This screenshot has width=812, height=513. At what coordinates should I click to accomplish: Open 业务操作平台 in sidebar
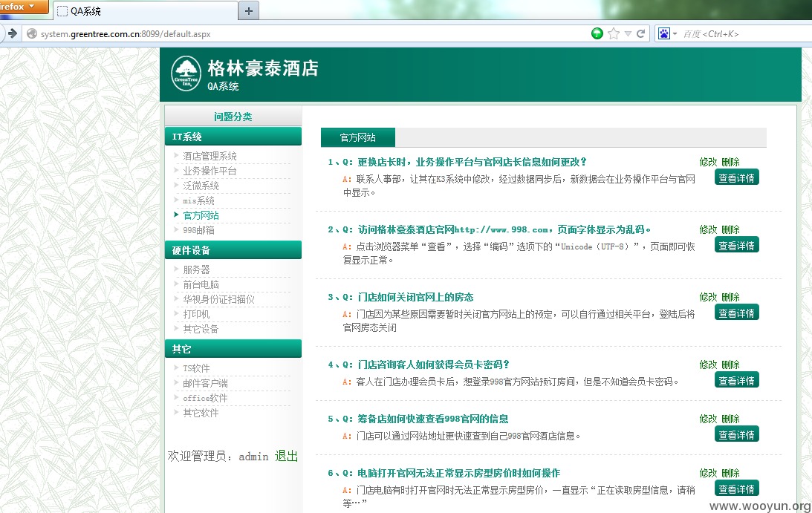click(x=210, y=171)
